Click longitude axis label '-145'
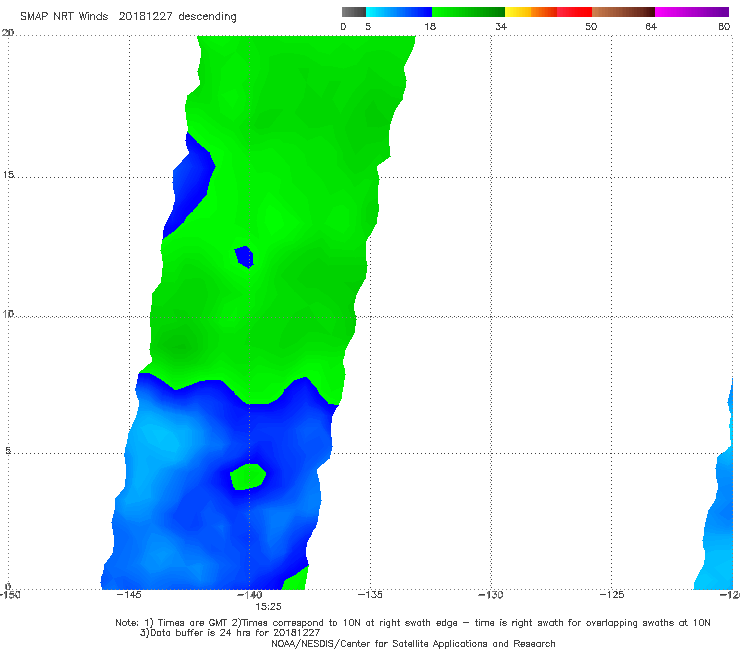The width and height of the screenshot is (740, 650). (128, 595)
